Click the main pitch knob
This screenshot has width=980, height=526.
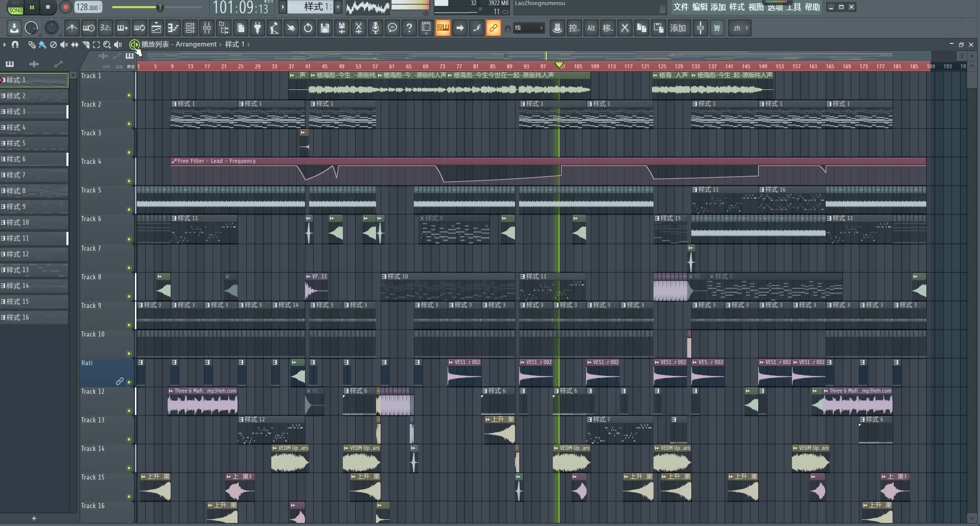click(x=52, y=28)
